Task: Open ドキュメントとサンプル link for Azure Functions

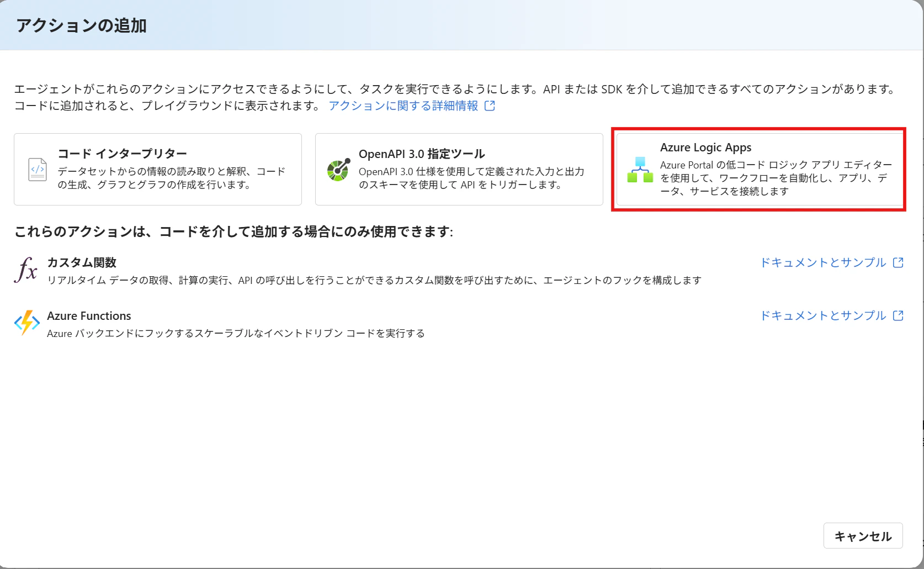Action: pos(824,315)
